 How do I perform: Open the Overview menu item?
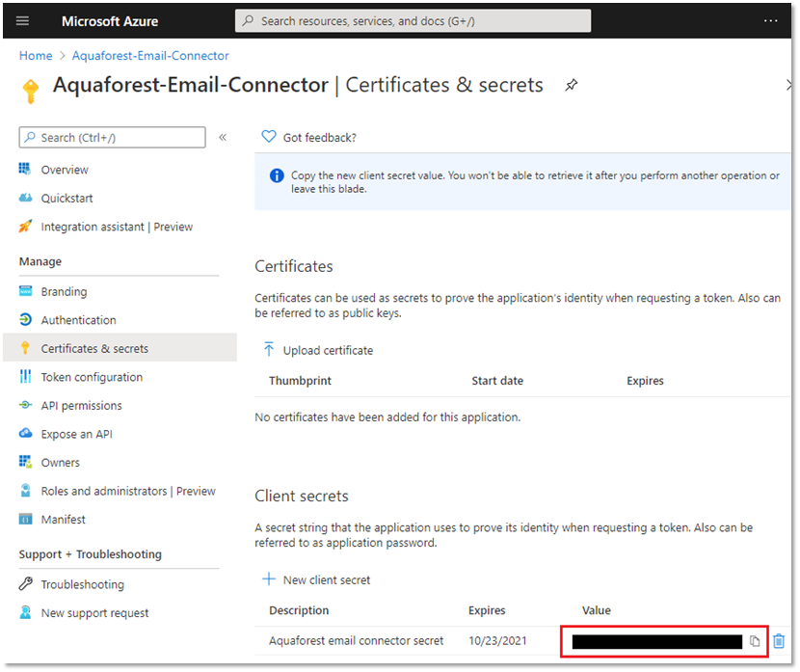point(64,170)
